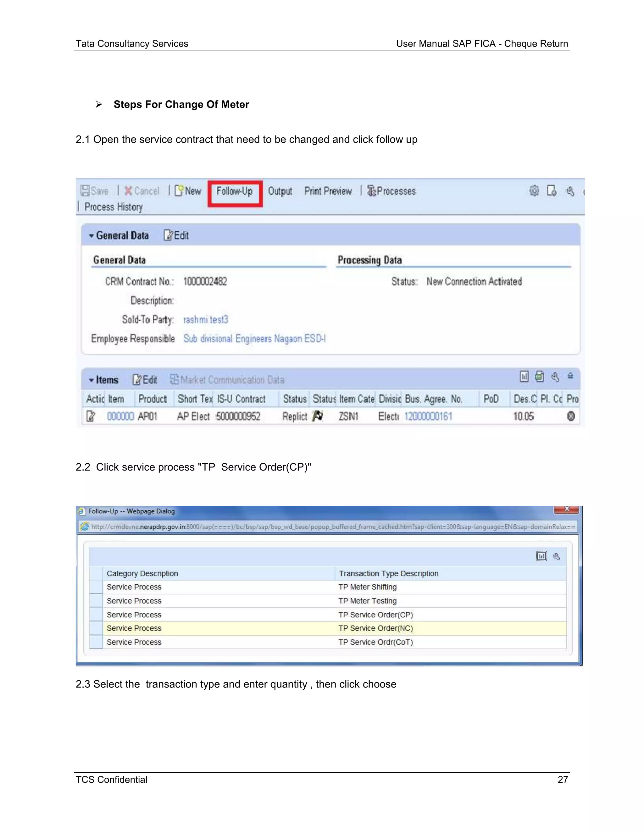Image resolution: width=644 pixels, height=833 pixels.
Task: Click the Follow-Up dialog URL address bar
Action: coord(328,527)
